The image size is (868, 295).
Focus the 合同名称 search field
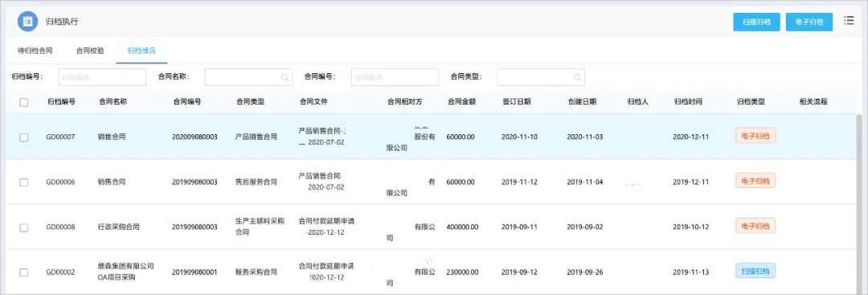point(248,77)
